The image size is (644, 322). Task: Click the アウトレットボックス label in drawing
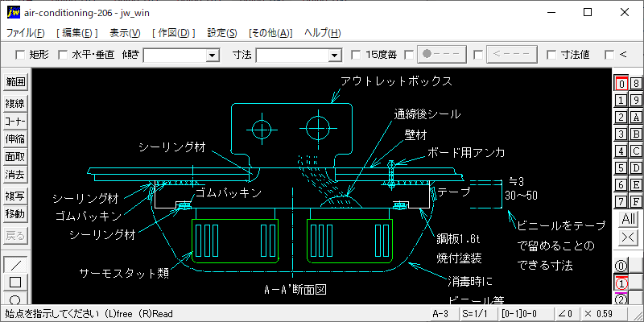pos(396,81)
